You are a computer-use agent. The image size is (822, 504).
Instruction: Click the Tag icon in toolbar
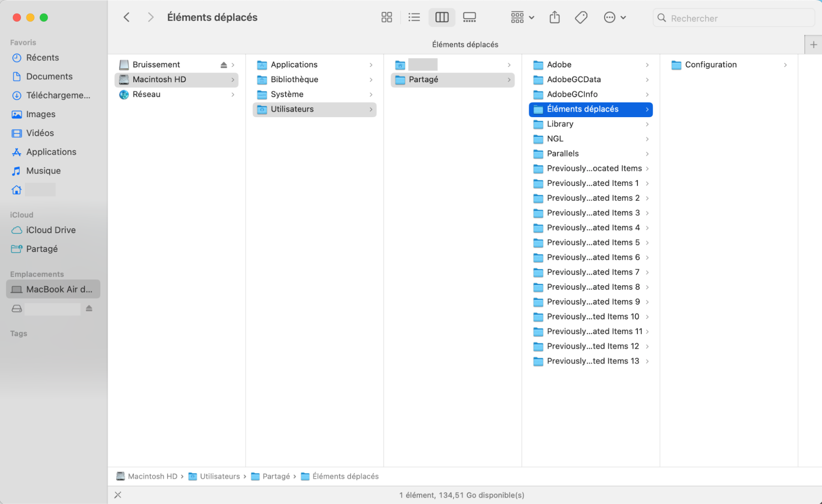pyautogui.click(x=581, y=17)
